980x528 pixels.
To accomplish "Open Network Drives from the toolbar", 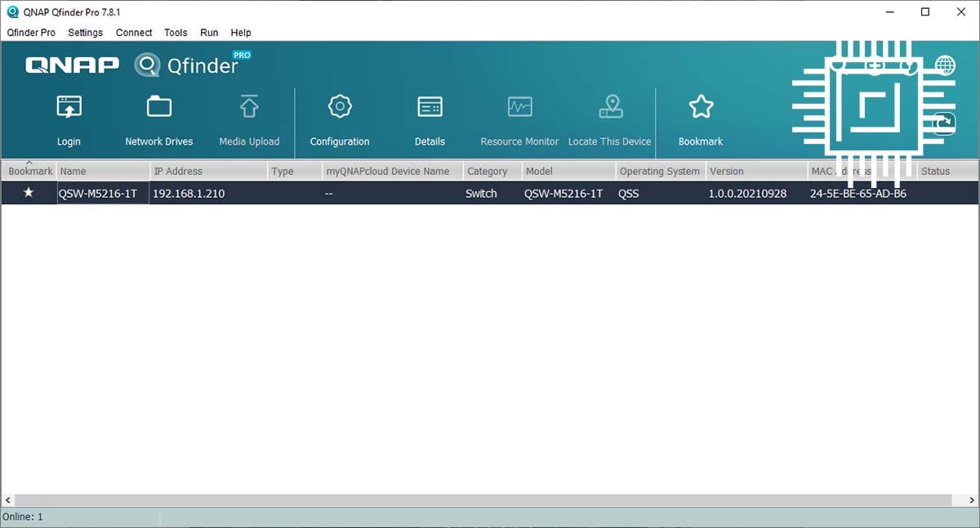I will tap(159, 107).
